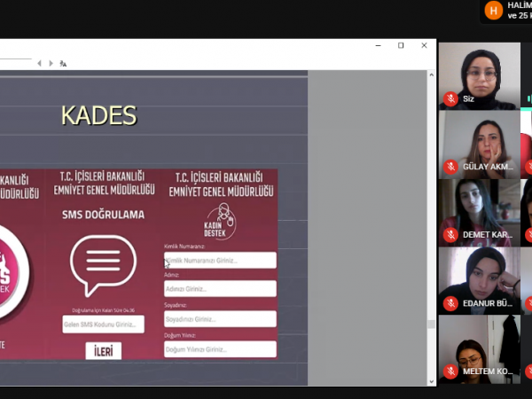Image resolution: width=532 pixels, height=399 pixels.
Task: Click the Doğrulama İçin Kalan Süre timer text
Action: coord(103,310)
